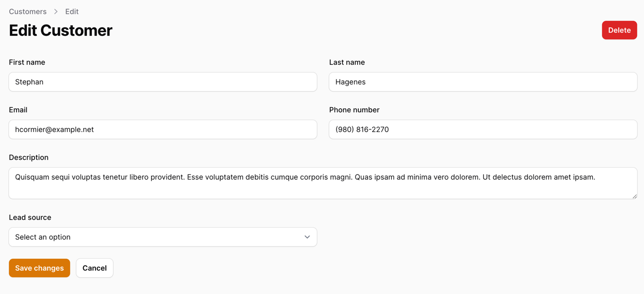This screenshot has width=644, height=294.
Task: Click the First name label
Action: (27, 62)
